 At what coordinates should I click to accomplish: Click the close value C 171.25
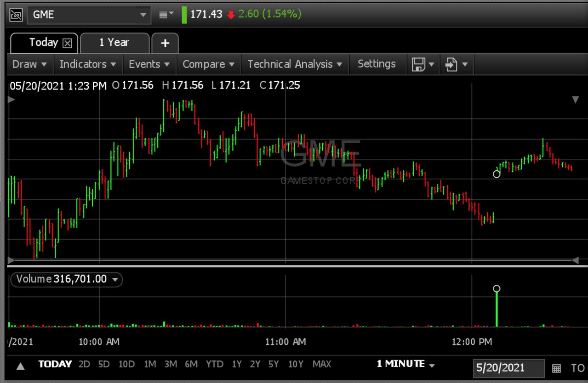point(280,85)
